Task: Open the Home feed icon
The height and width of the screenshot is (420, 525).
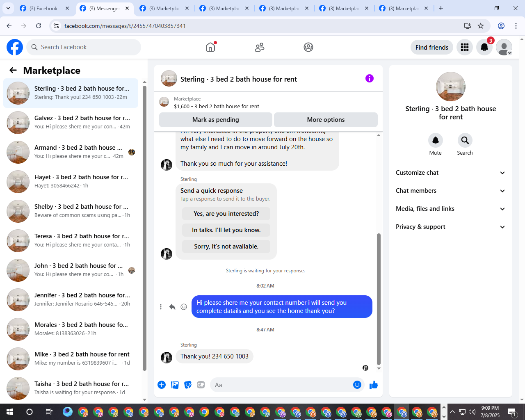Action: point(210,47)
